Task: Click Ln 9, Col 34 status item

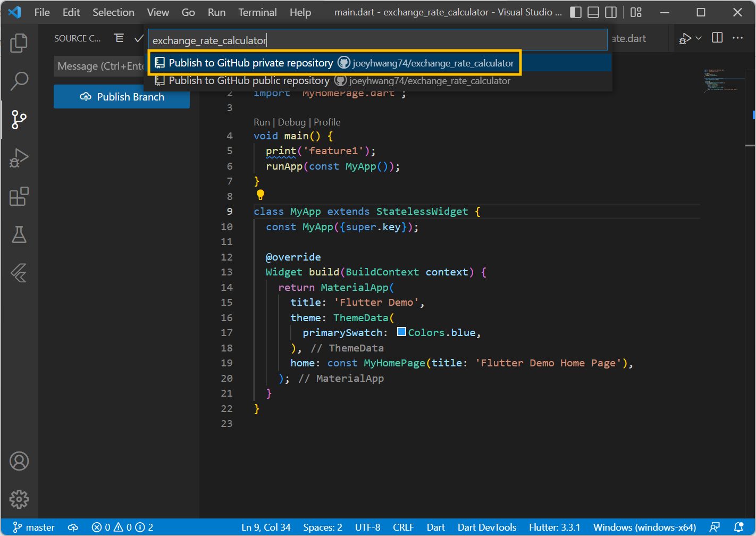Action: pos(266,527)
